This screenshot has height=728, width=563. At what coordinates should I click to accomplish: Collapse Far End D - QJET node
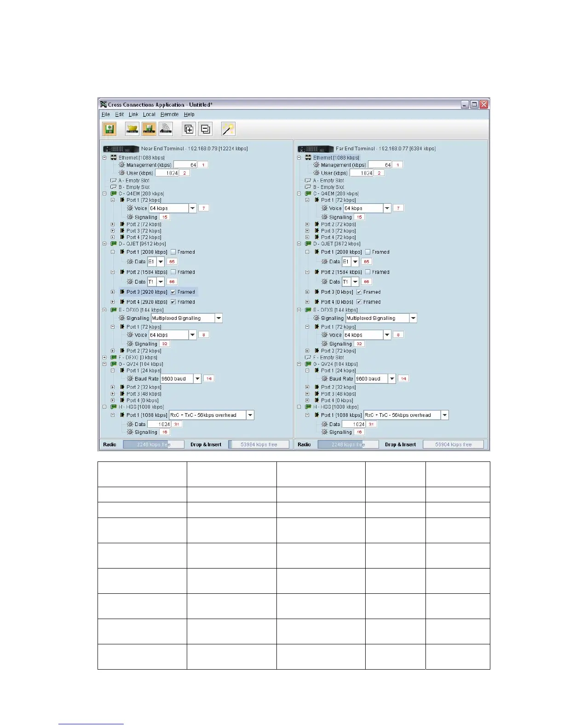pyautogui.click(x=299, y=244)
